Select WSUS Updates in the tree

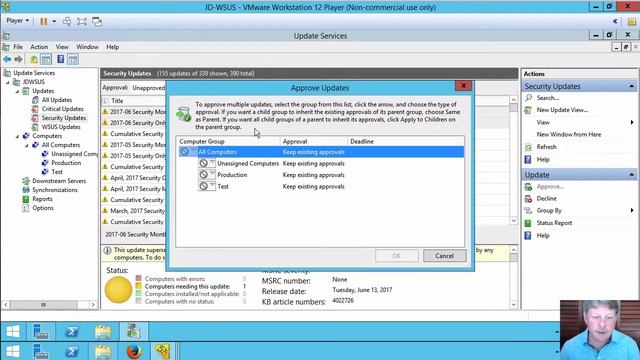tap(61, 127)
